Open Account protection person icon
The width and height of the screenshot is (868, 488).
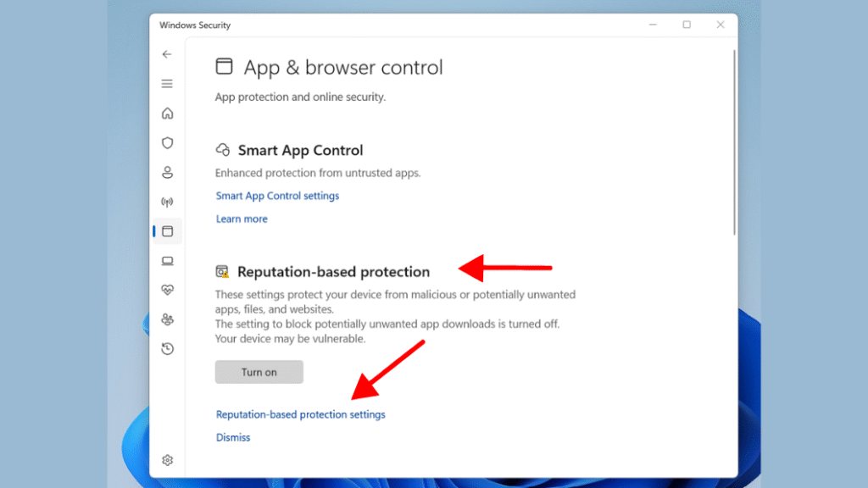pyautogui.click(x=167, y=172)
